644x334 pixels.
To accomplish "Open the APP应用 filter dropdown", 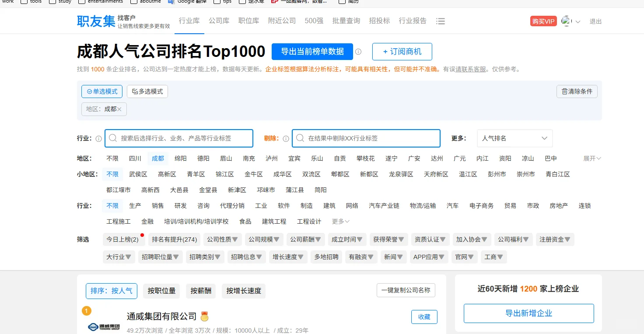I will click(x=429, y=257).
